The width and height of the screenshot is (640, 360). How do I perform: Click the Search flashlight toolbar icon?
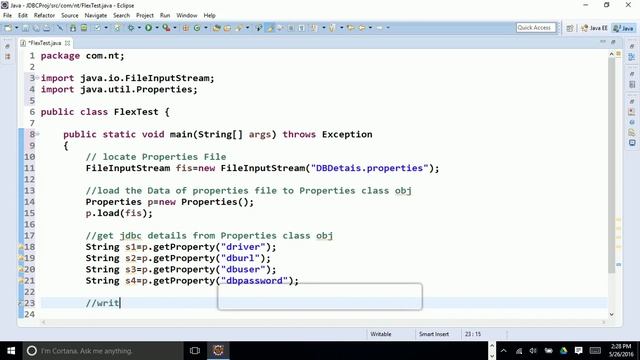tap(239, 28)
